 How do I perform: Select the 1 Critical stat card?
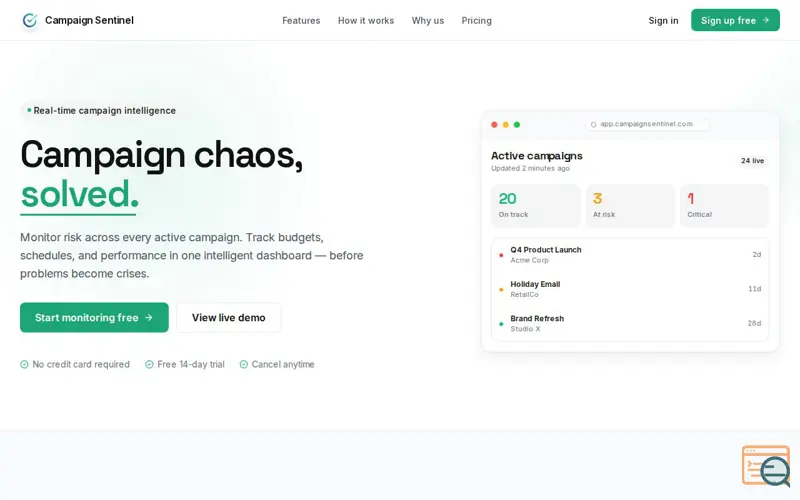tap(724, 206)
